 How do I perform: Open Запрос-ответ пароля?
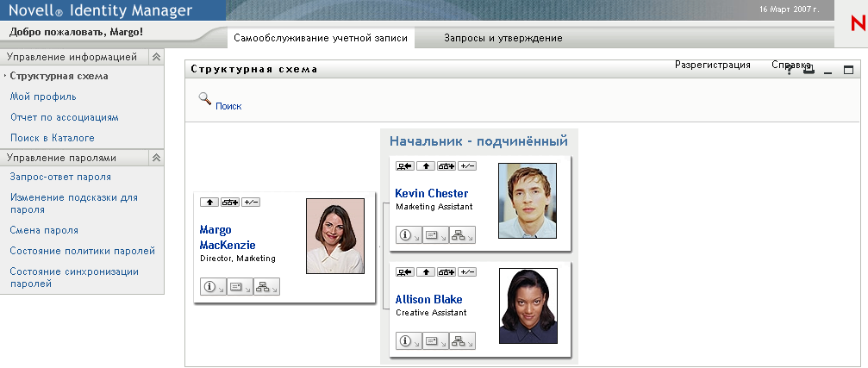point(60,177)
